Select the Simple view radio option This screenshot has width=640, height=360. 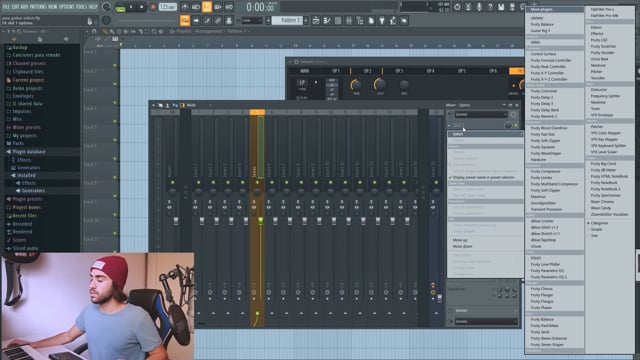click(x=596, y=229)
